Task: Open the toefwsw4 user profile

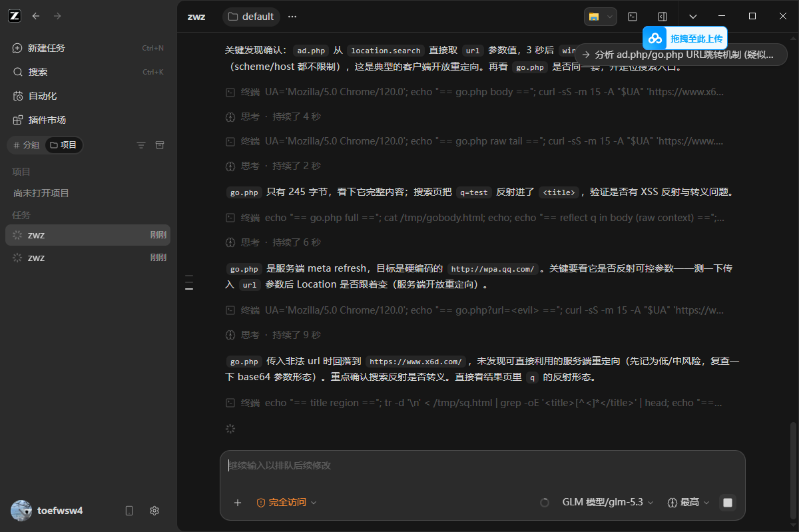Action: point(47,511)
